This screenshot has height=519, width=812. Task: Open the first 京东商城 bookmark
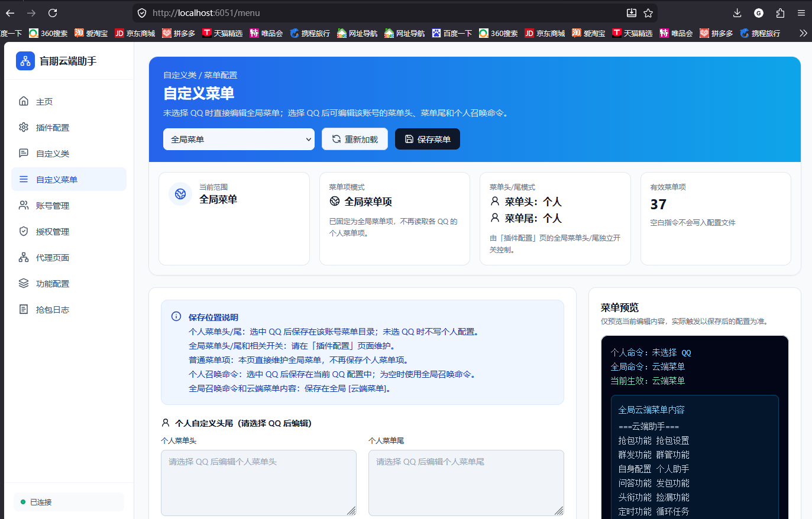pyautogui.click(x=135, y=33)
